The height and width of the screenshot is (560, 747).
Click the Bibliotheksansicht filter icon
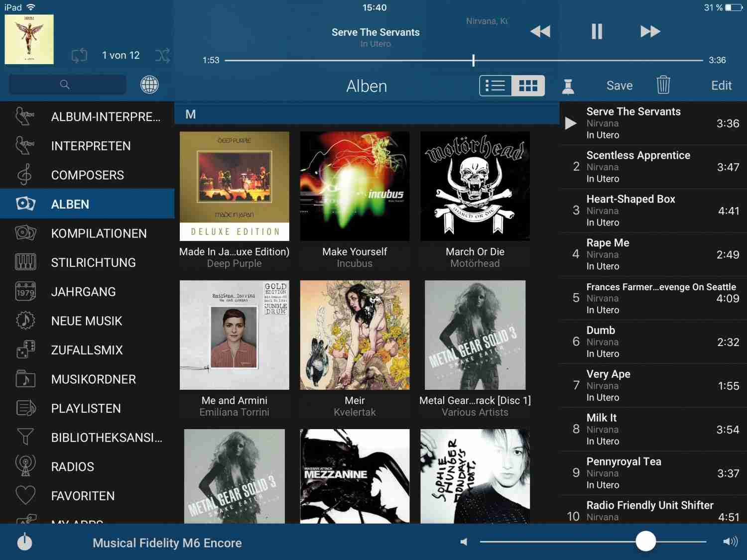click(25, 437)
